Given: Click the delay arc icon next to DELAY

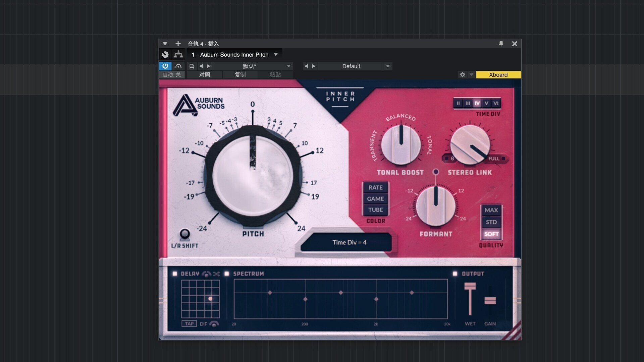Looking at the screenshot, I should [206, 274].
